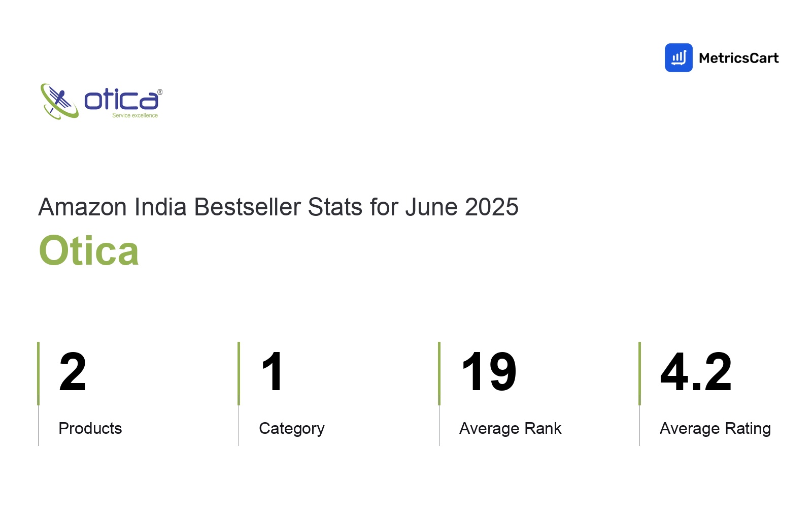The width and height of the screenshot is (812, 508).
Task: Select the Amazon India Bestseller Stats heading
Action: pyautogui.click(x=278, y=207)
